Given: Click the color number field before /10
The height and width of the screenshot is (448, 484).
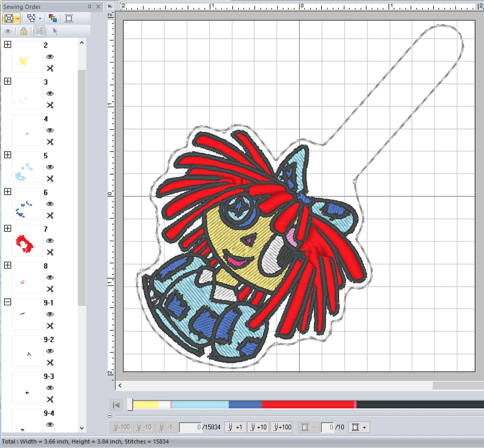Looking at the screenshot, I should (x=328, y=427).
